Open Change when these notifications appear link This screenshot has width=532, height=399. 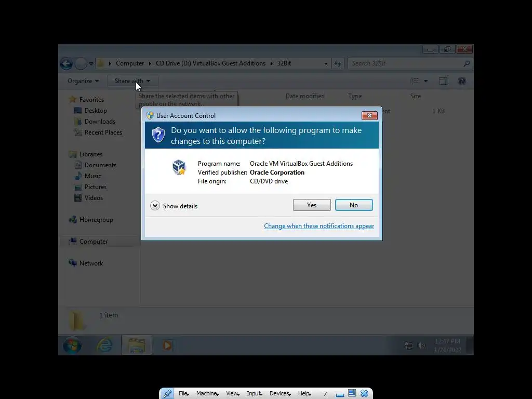pos(319,226)
